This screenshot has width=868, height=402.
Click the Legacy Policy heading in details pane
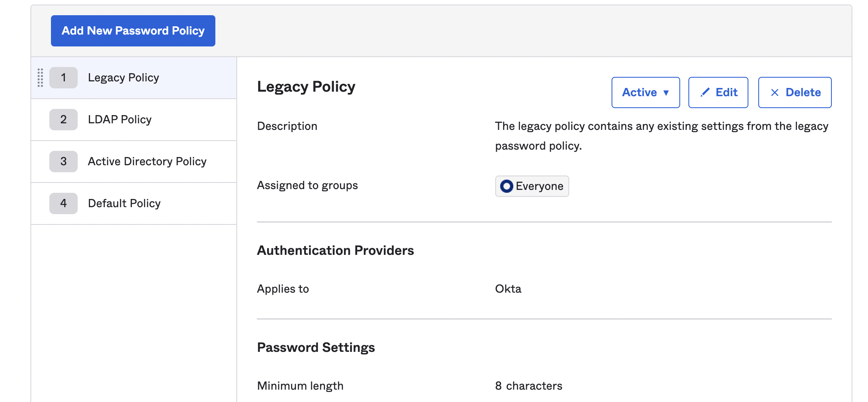306,87
